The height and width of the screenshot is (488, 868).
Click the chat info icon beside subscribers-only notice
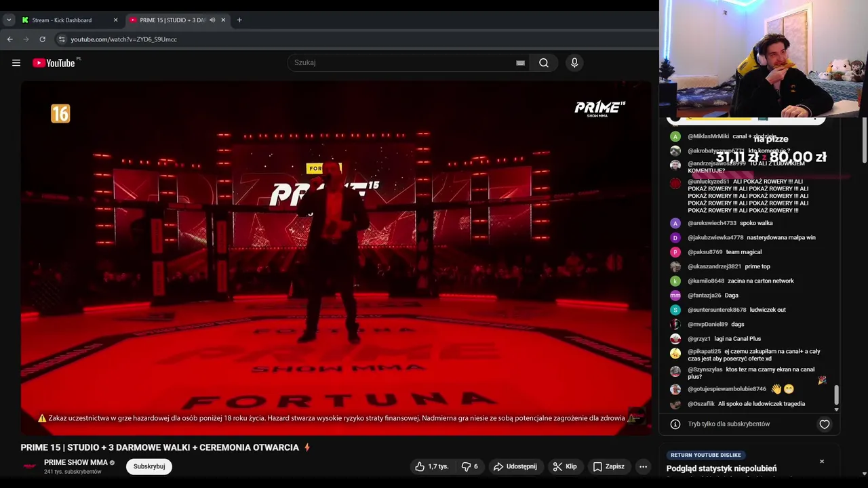tap(675, 424)
